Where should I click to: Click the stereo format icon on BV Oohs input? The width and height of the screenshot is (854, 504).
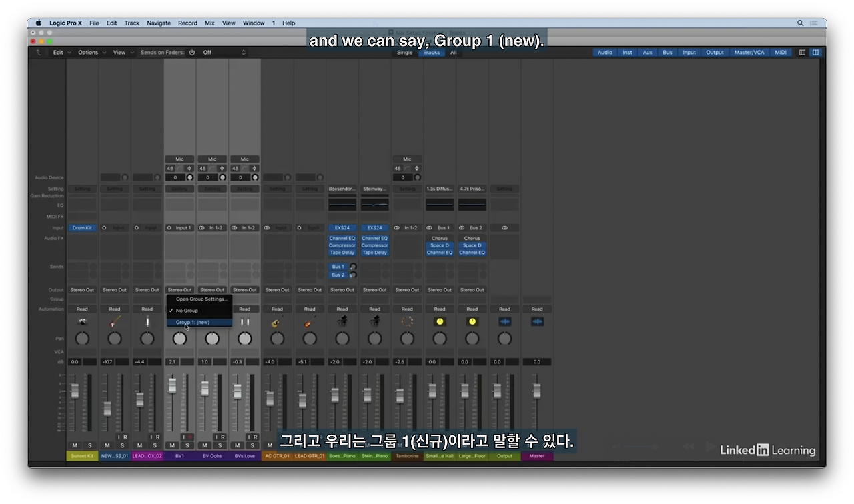coord(202,228)
